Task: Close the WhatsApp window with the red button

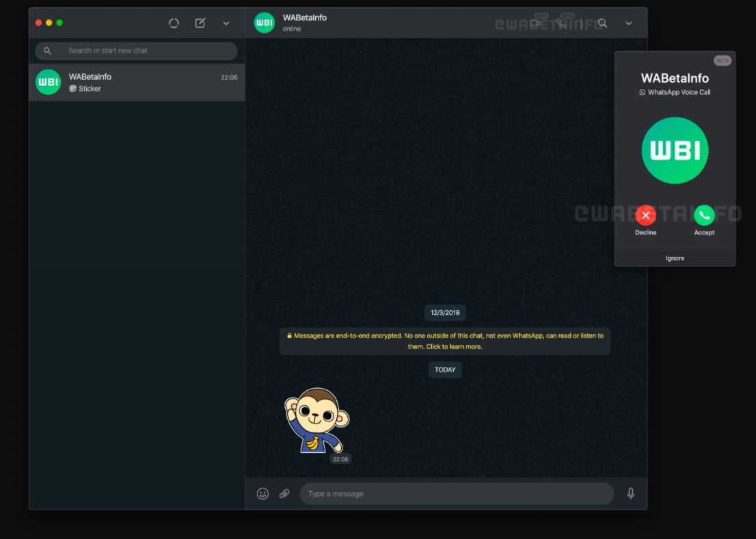Action: (x=38, y=23)
